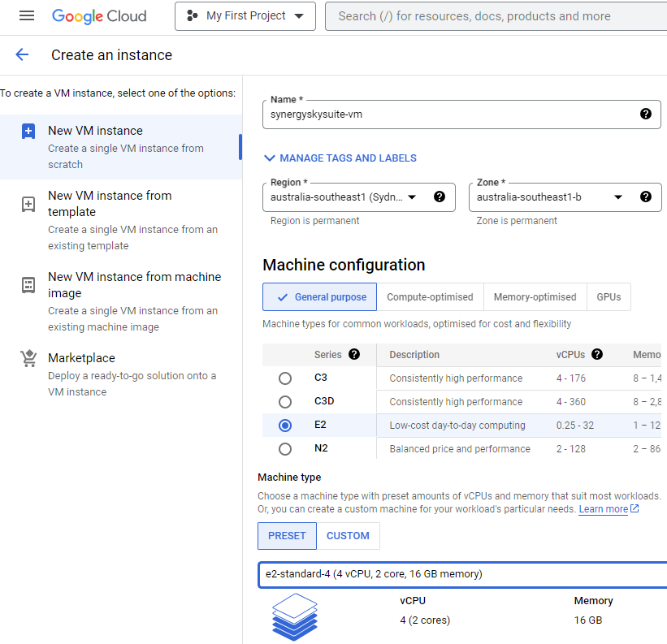
Task: Switch to Memory-optimised tab
Action: [535, 296]
